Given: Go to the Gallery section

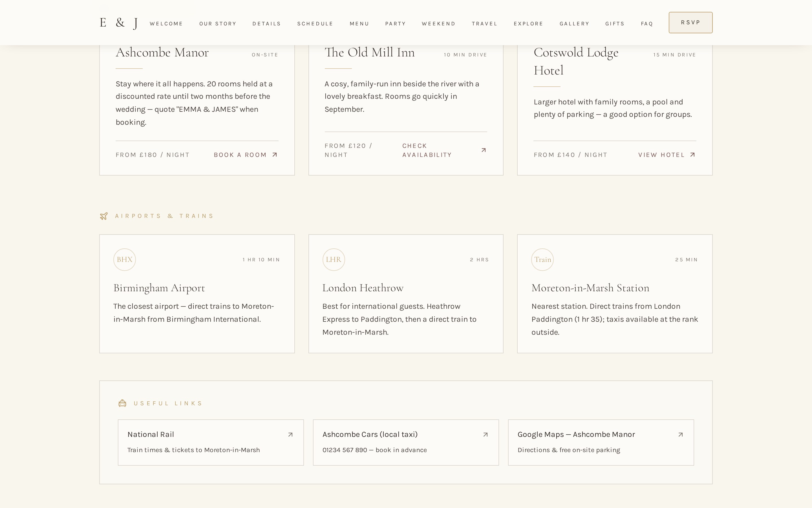Looking at the screenshot, I should (574, 23).
